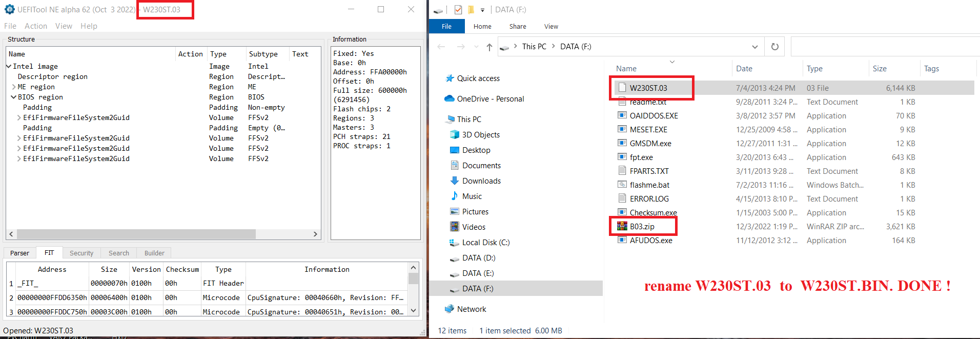Open the Action menu in UEFITool
The height and width of the screenshot is (339, 980).
point(36,26)
